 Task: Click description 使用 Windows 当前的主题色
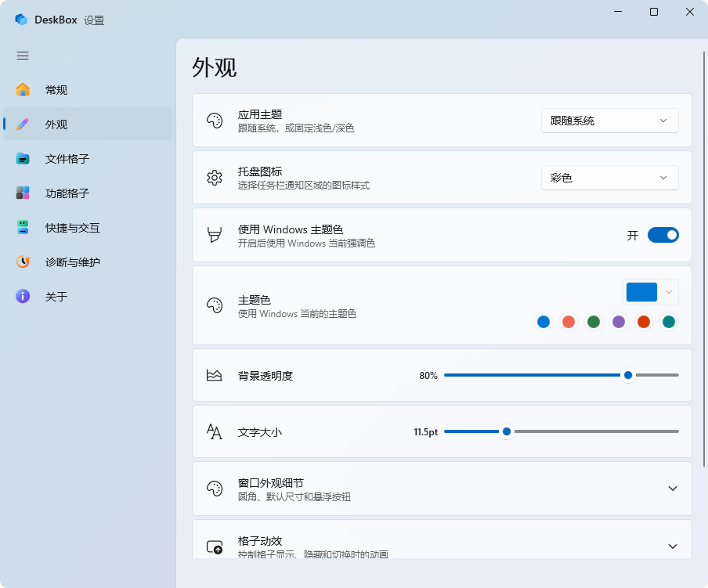pos(297,314)
